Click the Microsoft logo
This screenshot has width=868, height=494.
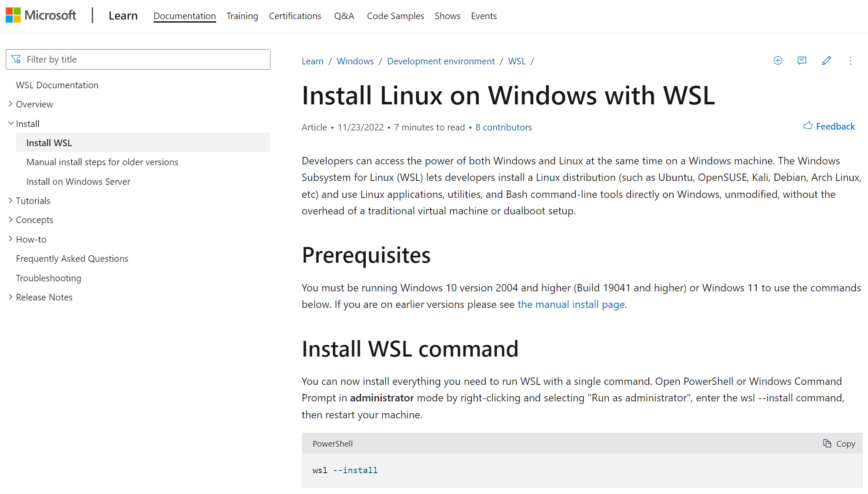pyautogui.click(x=40, y=16)
